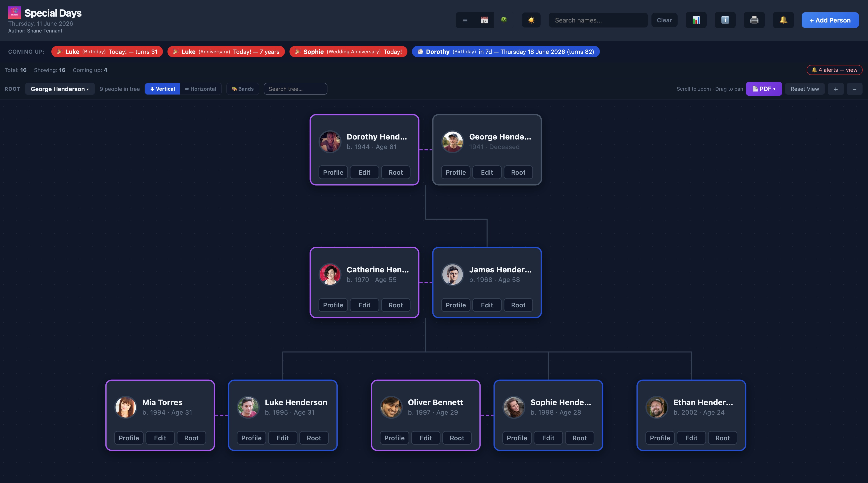
Task: Click Reset View
Action: [805, 89]
